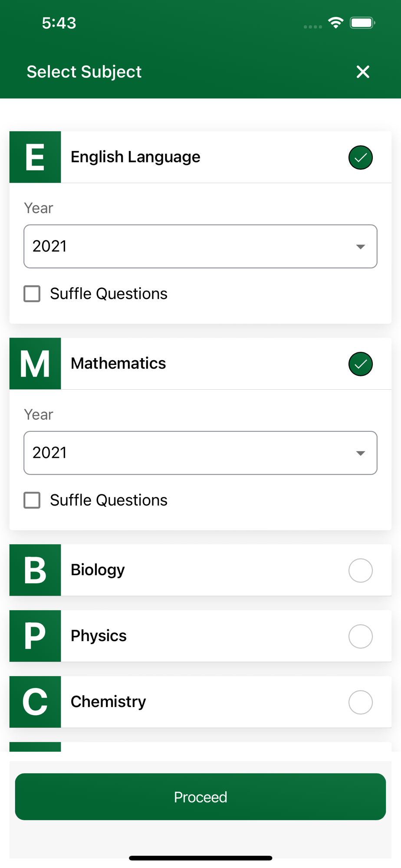Enable Suffle Questions for English Language
The height and width of the screenshot is (868, 401).
tap(32, 294)
